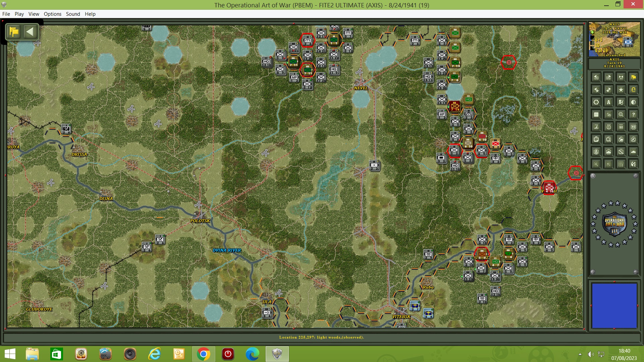Open the clipboard with weather icon

621,139
